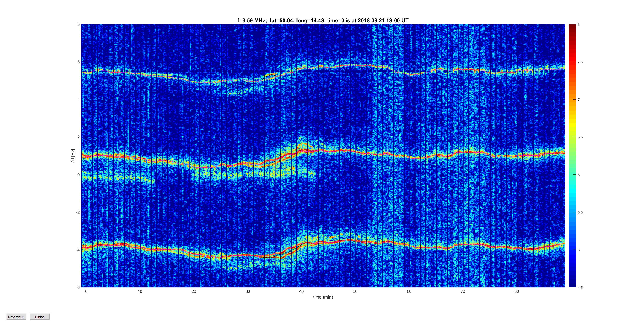Click the y-axis tick label -4

pos(78,250)
